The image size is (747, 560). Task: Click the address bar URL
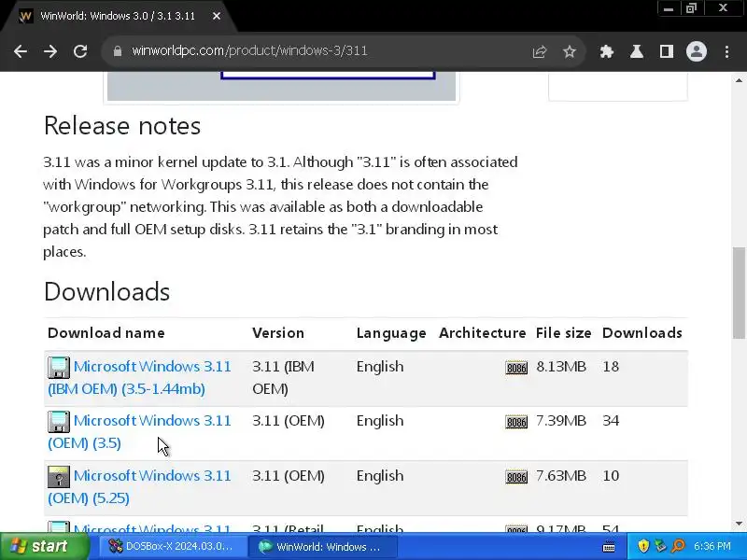(x=249, y=51)
